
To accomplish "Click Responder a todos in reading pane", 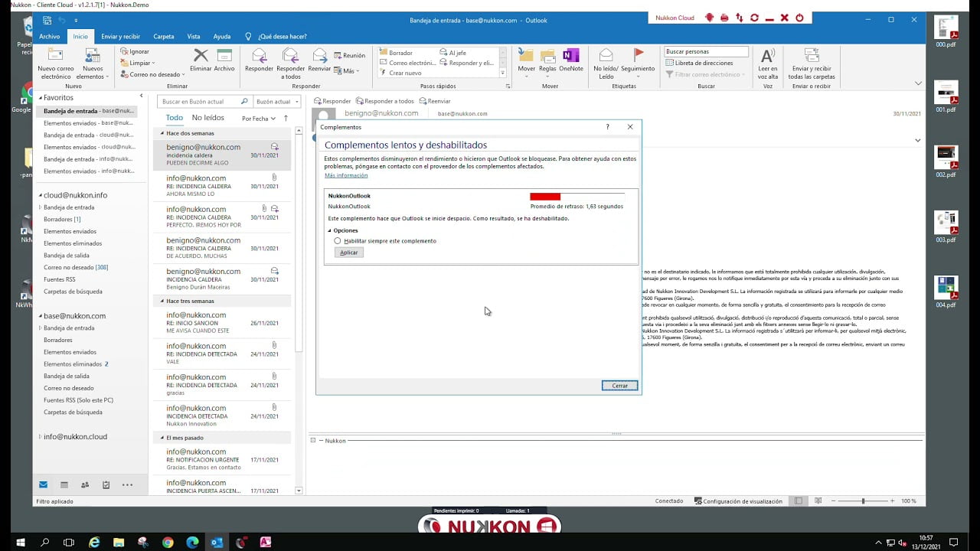I will point(385,101).
